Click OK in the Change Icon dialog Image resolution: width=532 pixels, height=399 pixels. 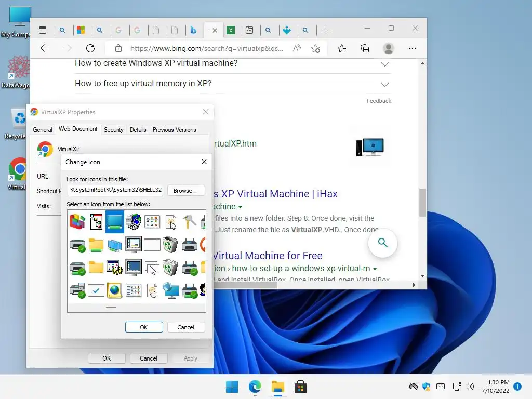pyautogui.click(x=144, y=327)
